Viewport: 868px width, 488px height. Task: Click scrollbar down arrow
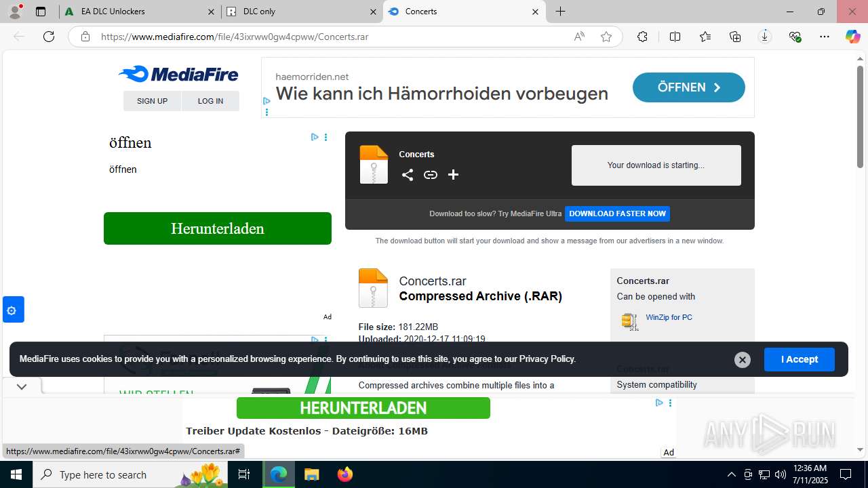pyautogui.click(x=860, y=449)
